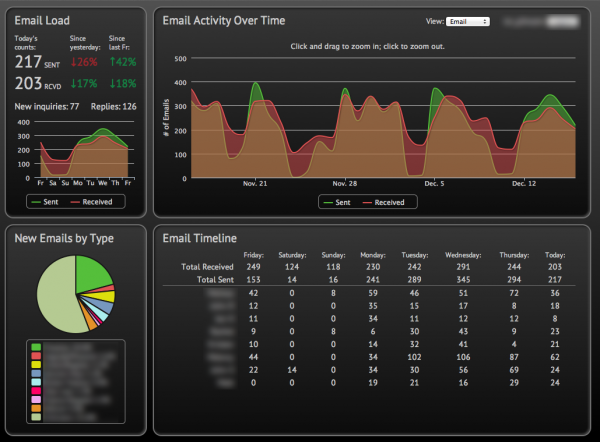
Task: Click the Nov. 28 label on chart axis
Action: 344,185
